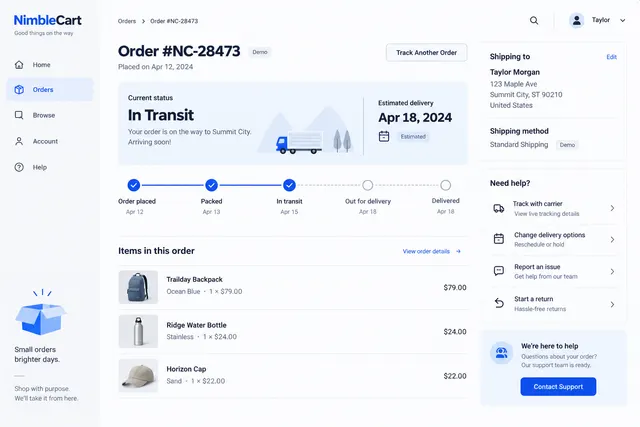This screenshot has width=640, height=427.
Task: Click the Horizon Cap item name
Action: (186, 369)
